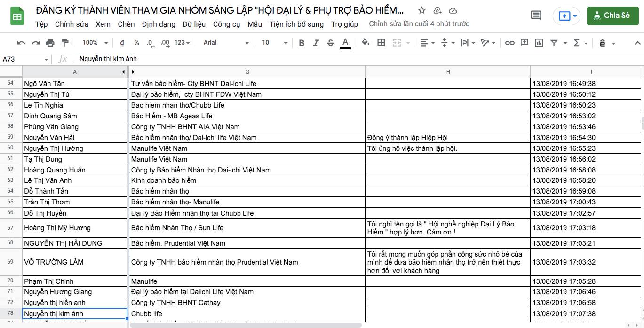This screenshot has width=644, height=328.
Task: Open the Tiện ích bổ sung menu
Action: pyautogui.click(x=296, y=24)
